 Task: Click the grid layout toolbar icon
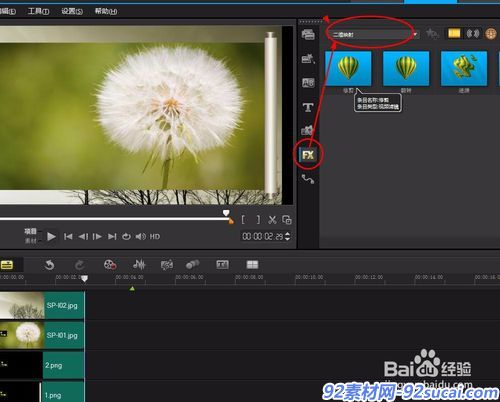click(252, 265)
